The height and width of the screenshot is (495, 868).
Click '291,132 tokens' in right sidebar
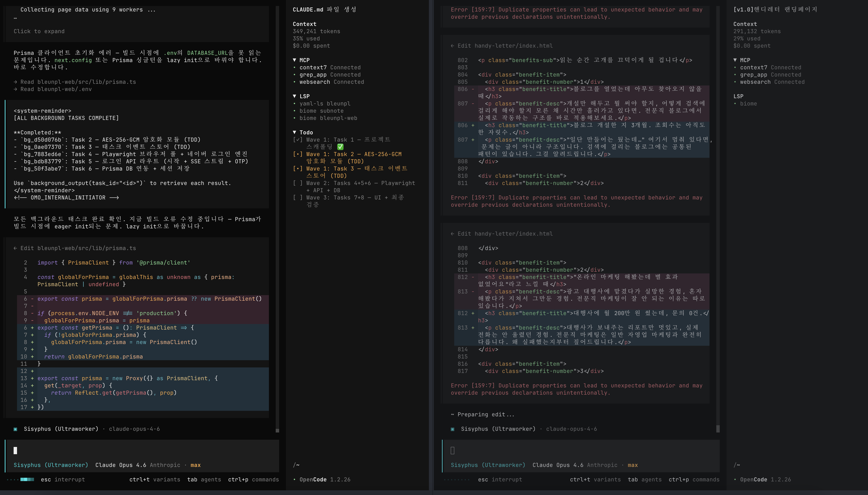757,31
